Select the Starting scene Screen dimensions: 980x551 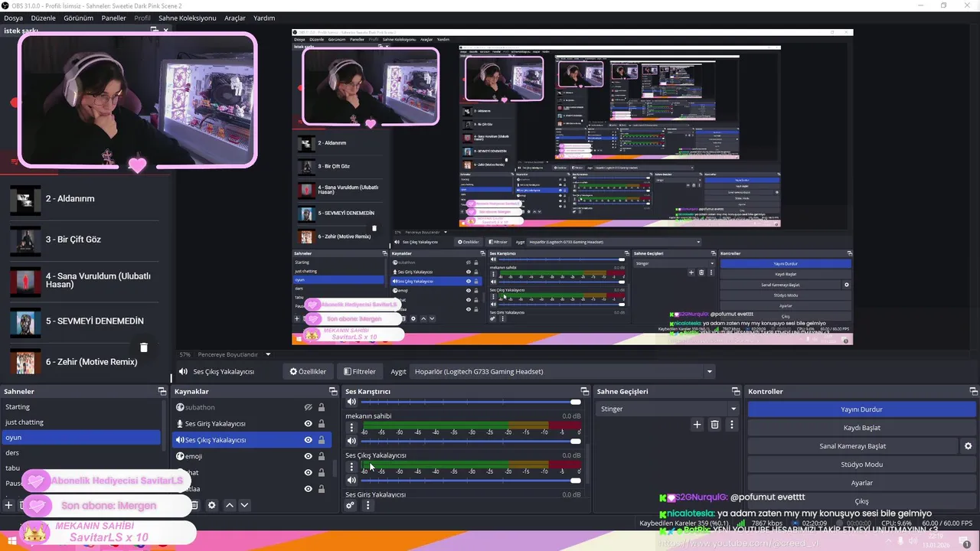pos(81,407)
